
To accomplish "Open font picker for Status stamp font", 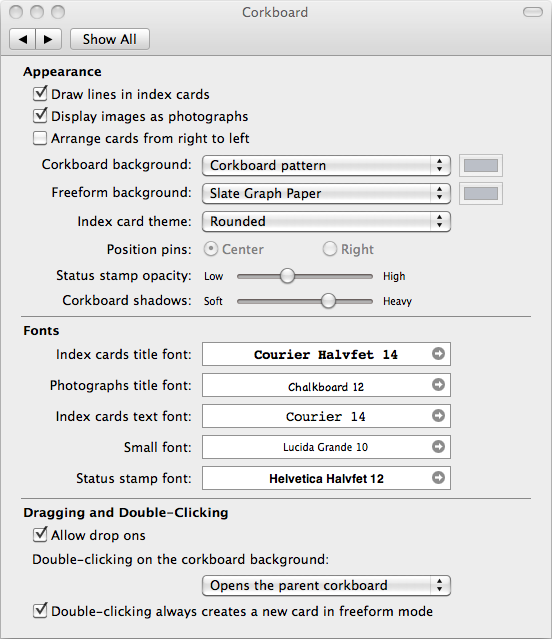I will pos(438,478).
